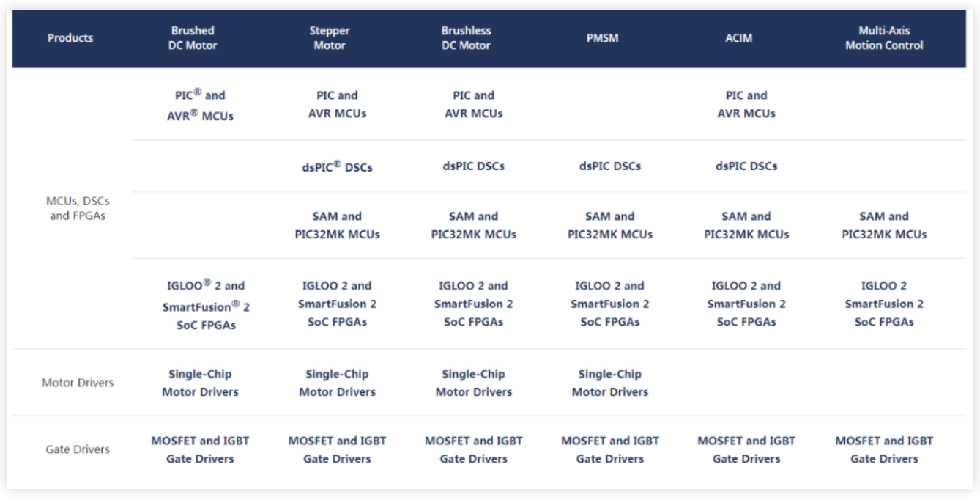The image size is (980, 500).
Task: Click the Gate Drivers row label
Action: tap(78, 449)
